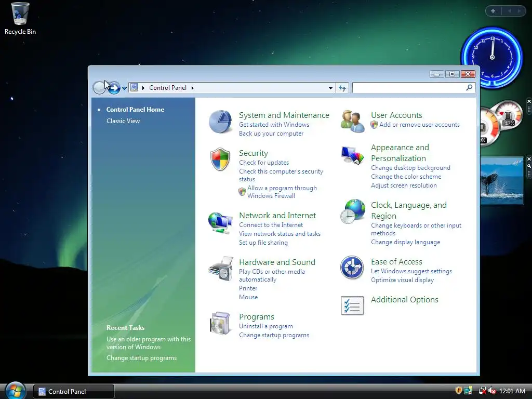Click the Hardware and Sound printer icon
Image resolution: width=532 pixels, height=399 pixels.
[221, 269]
